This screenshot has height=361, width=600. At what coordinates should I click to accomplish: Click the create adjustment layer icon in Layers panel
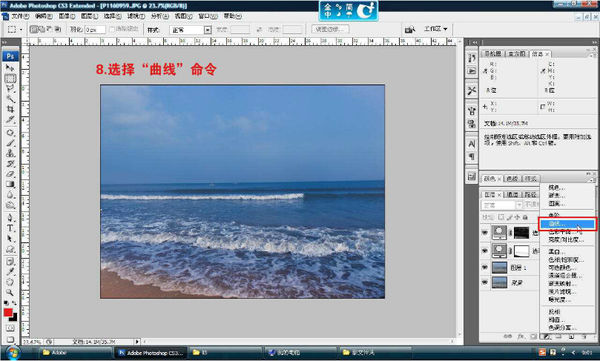547,336
